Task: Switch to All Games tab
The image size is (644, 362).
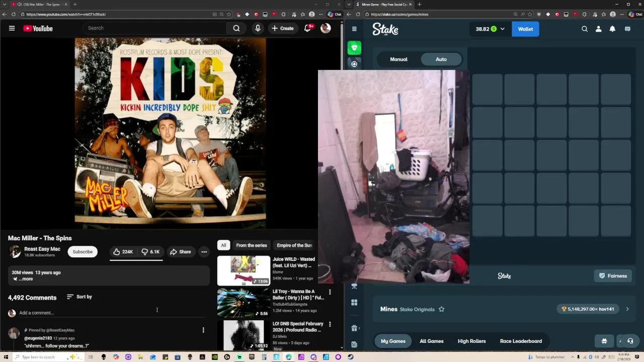Action: tap(432, 341)
